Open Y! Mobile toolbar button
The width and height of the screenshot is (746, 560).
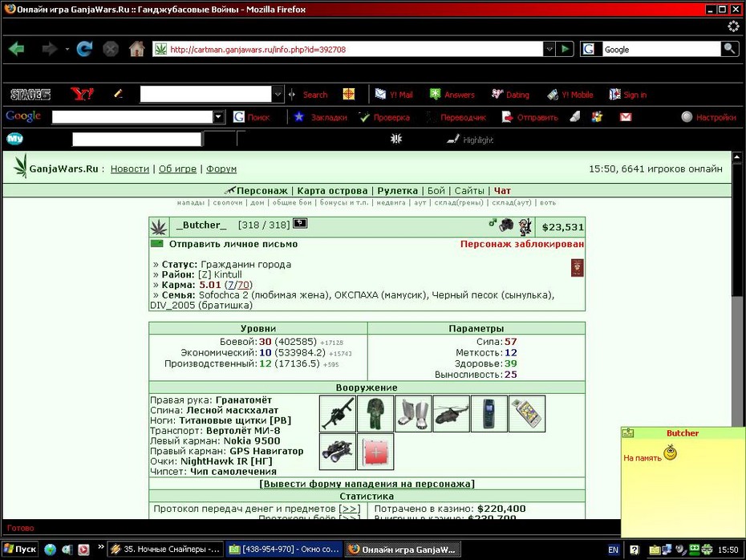(570, 95)
